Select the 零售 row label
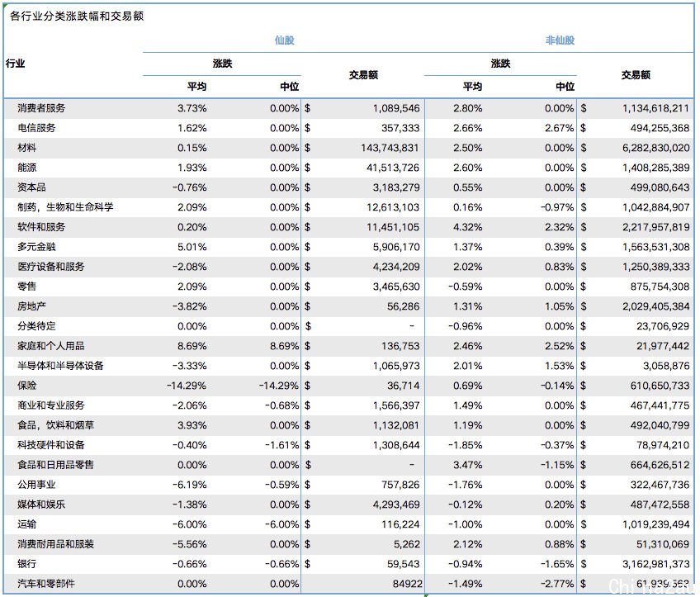The width and height of the screenshot is (700, 597). pyautogui.click(x=26, y=287)
